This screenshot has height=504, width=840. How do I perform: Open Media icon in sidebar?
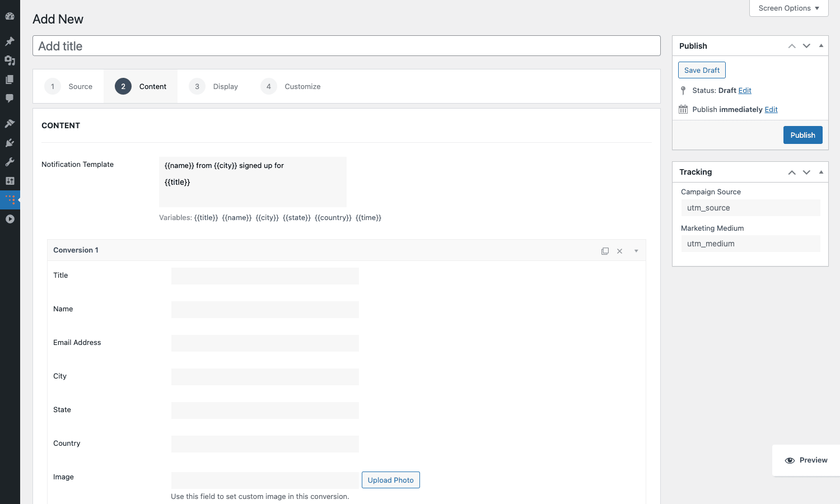point(10,60)
